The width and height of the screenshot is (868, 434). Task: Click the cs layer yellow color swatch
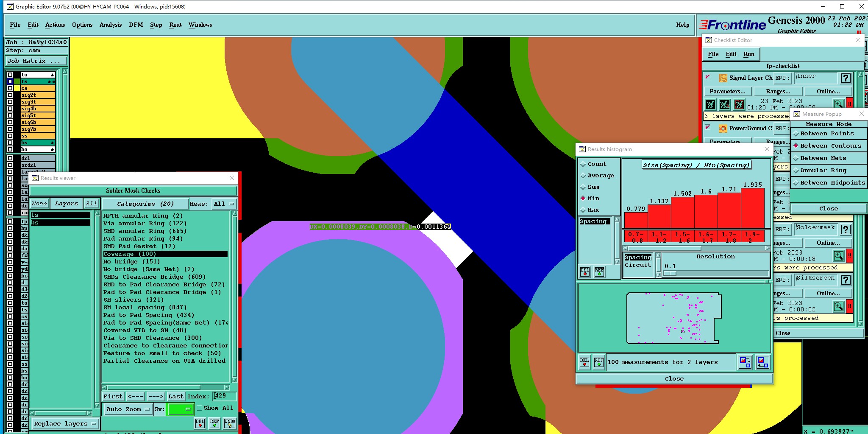(17, 88)
